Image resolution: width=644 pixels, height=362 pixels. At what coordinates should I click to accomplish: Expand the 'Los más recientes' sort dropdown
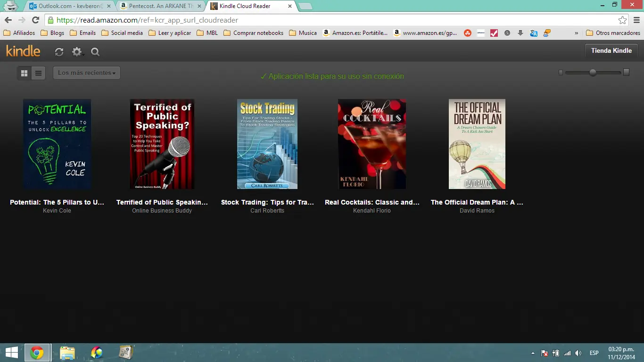point(87,73)
